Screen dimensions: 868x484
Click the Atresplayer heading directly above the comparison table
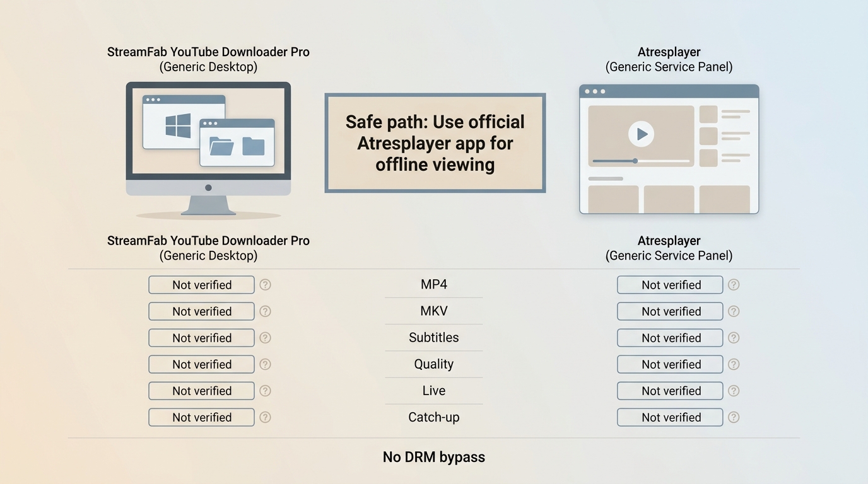pos(669,248)
